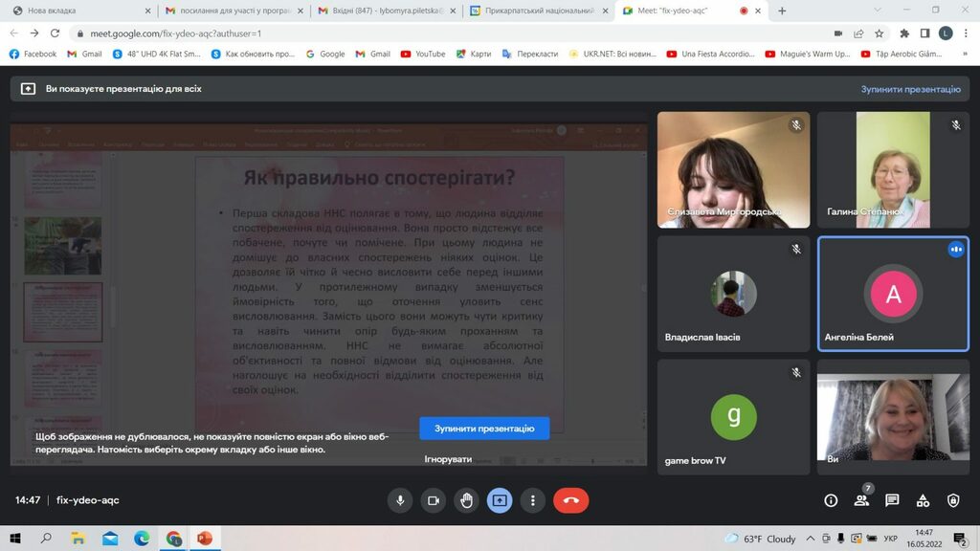This screenshot has height=551, width=980.
Task: Click 'Ігнорувати' to dismiss the warning
Action: [448, 459]
